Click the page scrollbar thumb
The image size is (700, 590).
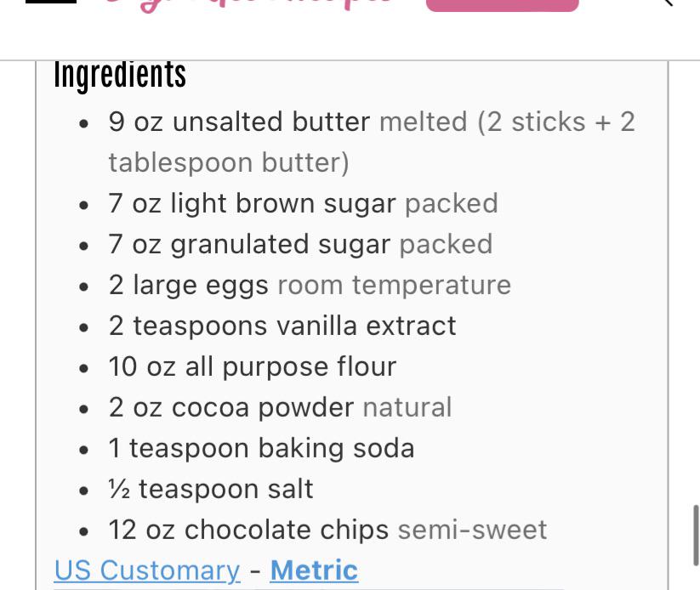coord(695,534)
